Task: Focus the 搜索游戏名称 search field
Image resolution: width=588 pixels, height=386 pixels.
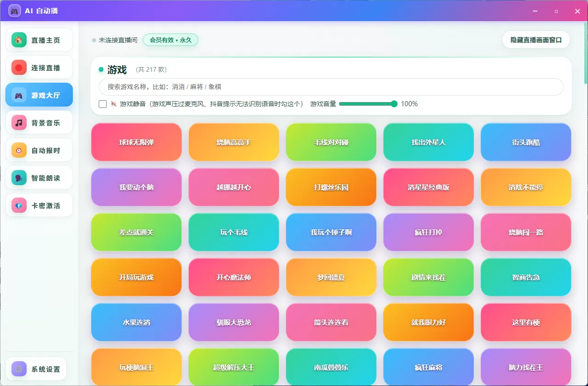Action: pos(331,87)
